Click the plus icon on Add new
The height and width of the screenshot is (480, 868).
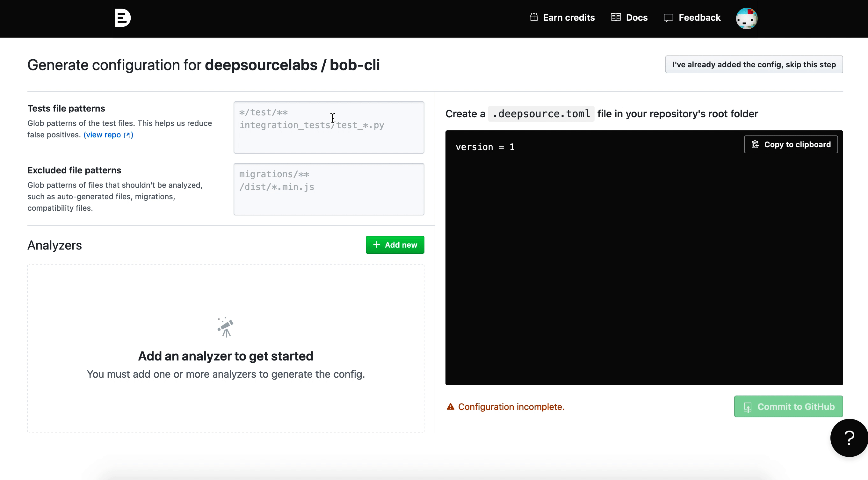376,245
